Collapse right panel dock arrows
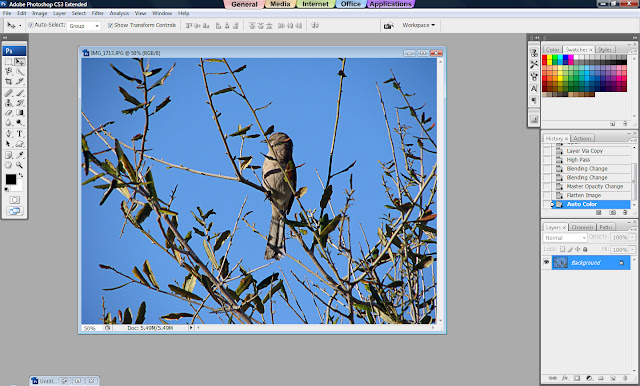The image size is (640, 386). point(635,38)
